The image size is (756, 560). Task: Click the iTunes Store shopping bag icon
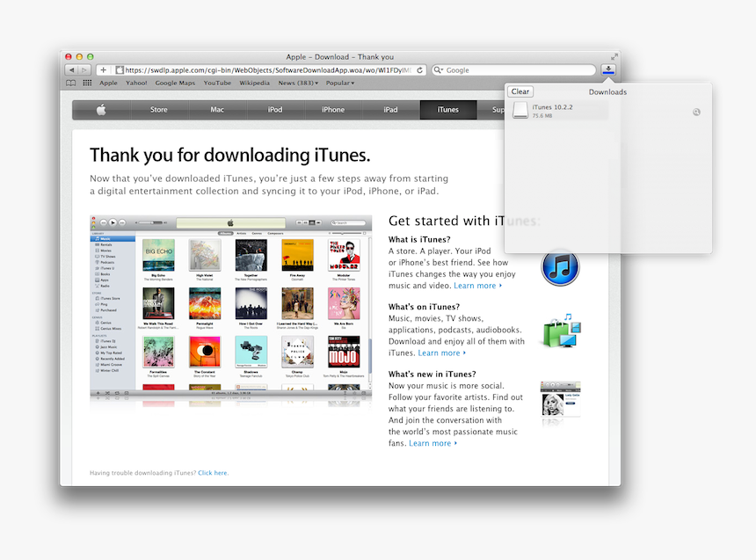(x=562, y=331)
